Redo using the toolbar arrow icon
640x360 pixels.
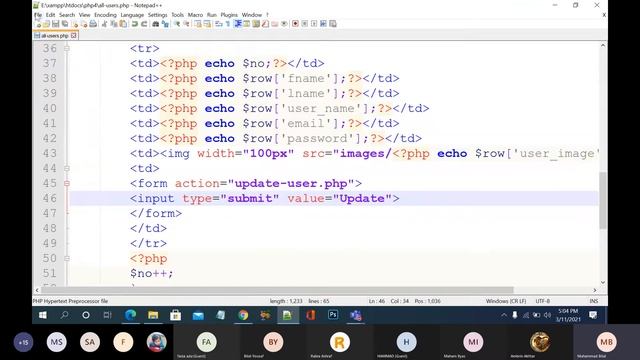(x=144, y=24)
